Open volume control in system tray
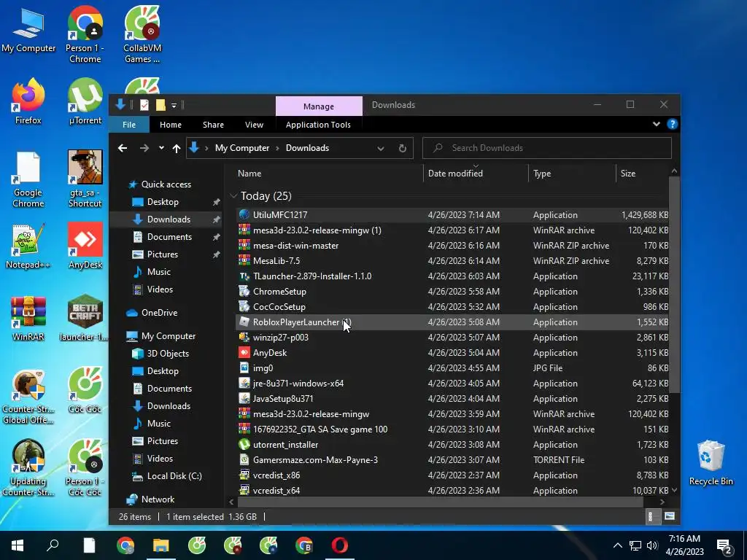Viewport: 747px width, 560px height. pos(652,545)
